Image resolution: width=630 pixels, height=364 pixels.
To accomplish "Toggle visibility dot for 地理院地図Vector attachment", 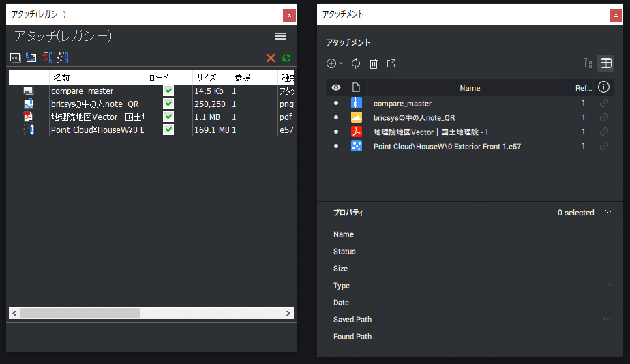I will coord(336,132).
